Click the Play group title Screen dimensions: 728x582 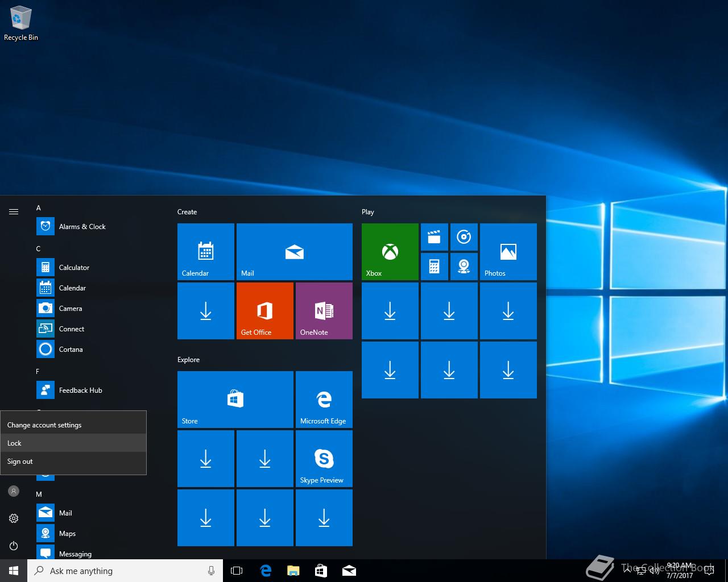pyautogui.click(x=368, y=212)
